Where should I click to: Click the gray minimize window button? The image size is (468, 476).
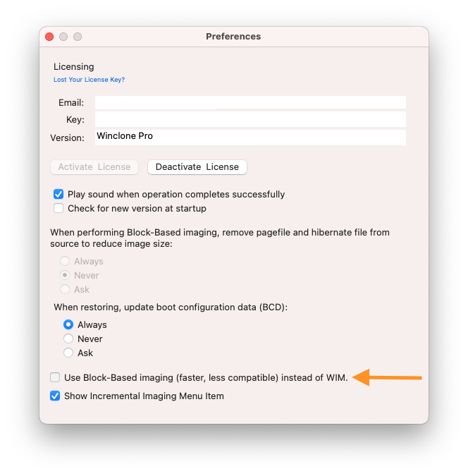point(63,37)
